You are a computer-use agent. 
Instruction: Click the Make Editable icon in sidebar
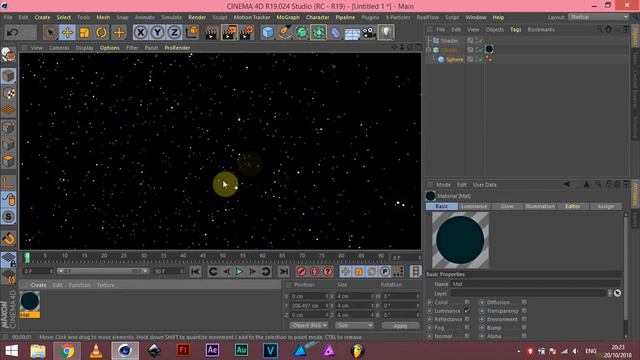click(8, 54)
